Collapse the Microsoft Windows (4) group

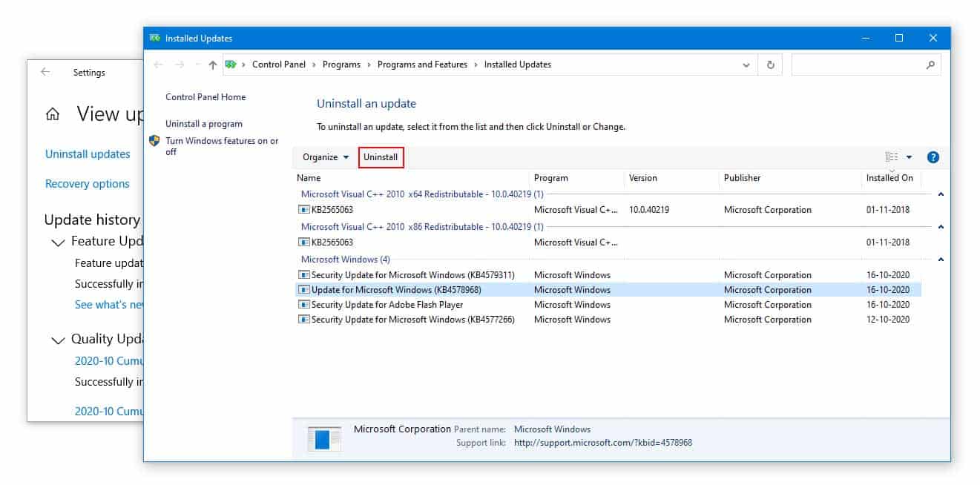[941, 260]
